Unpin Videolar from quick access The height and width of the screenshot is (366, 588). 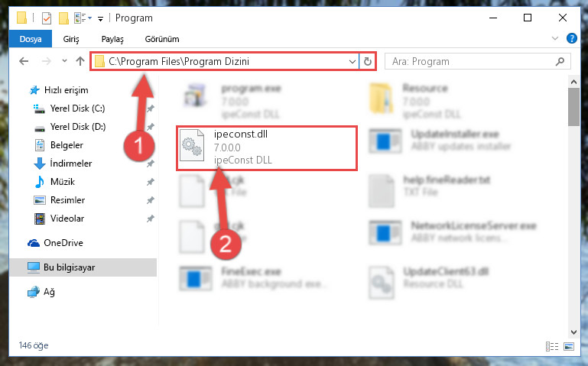151,219
